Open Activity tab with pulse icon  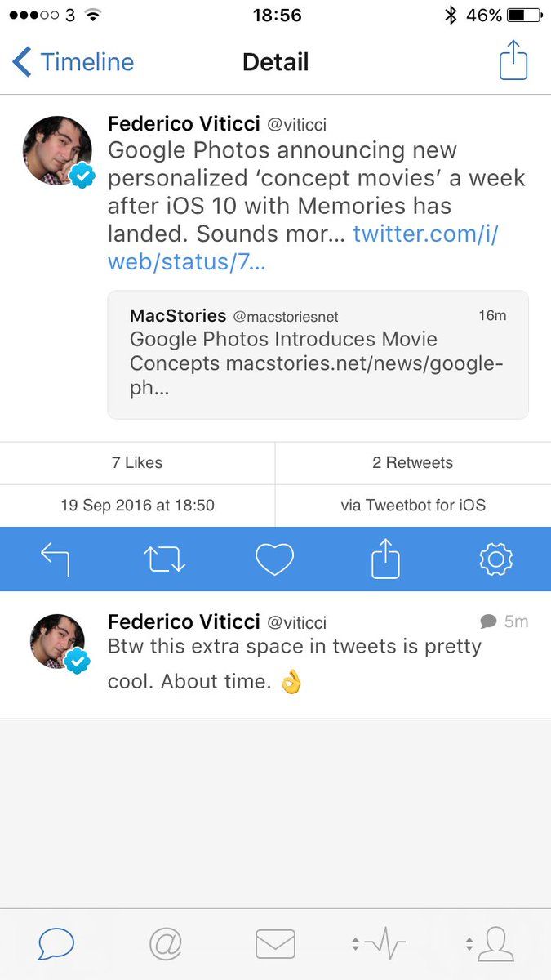point(380,945)
